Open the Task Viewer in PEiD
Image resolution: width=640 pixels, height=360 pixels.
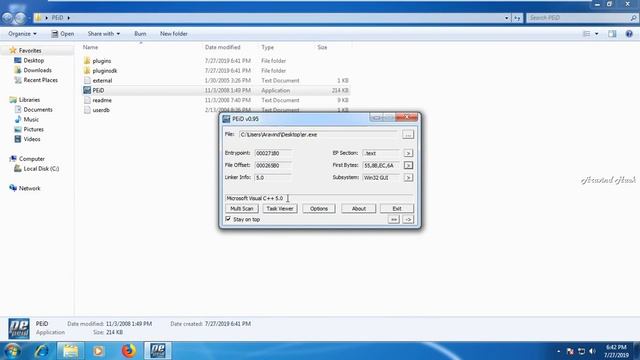pos(280,209)
